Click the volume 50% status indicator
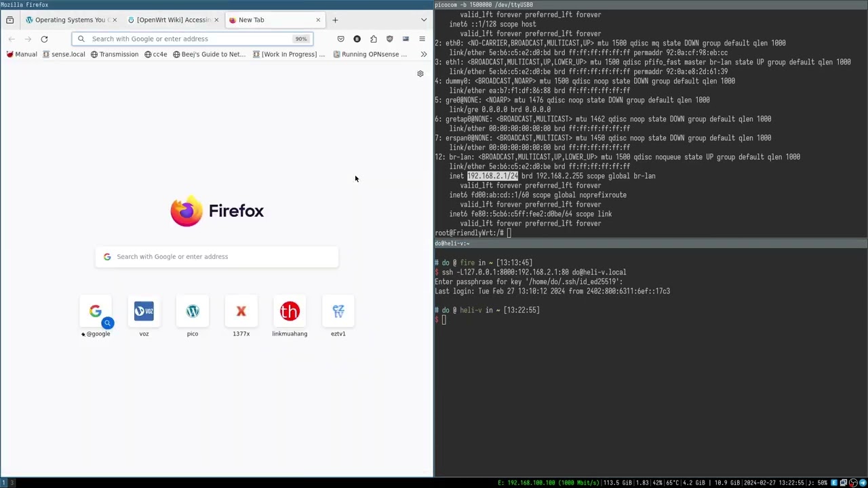Screen dimensions: 868x488 pyautogui.click(x=818, y=483)
